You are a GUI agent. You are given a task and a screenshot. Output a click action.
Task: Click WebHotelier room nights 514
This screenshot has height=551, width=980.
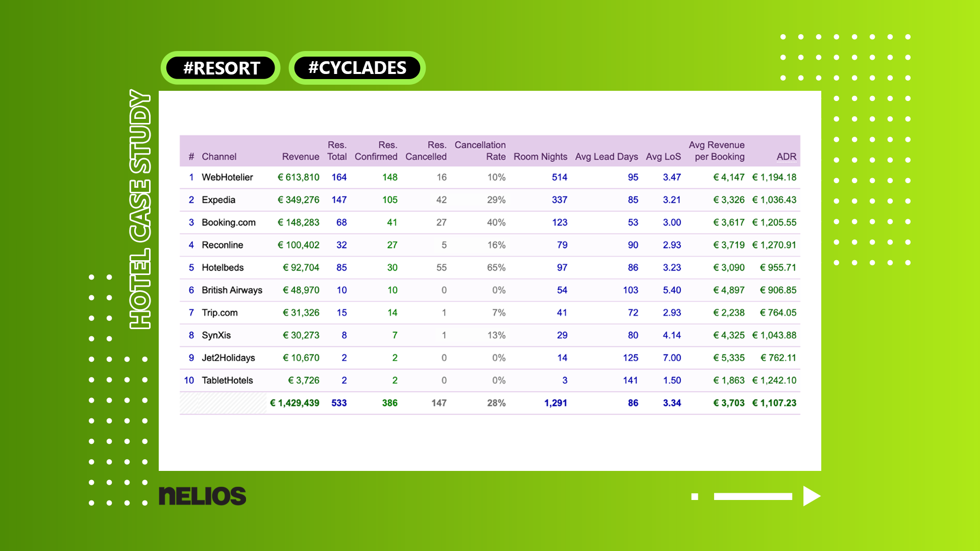(559, 177)
